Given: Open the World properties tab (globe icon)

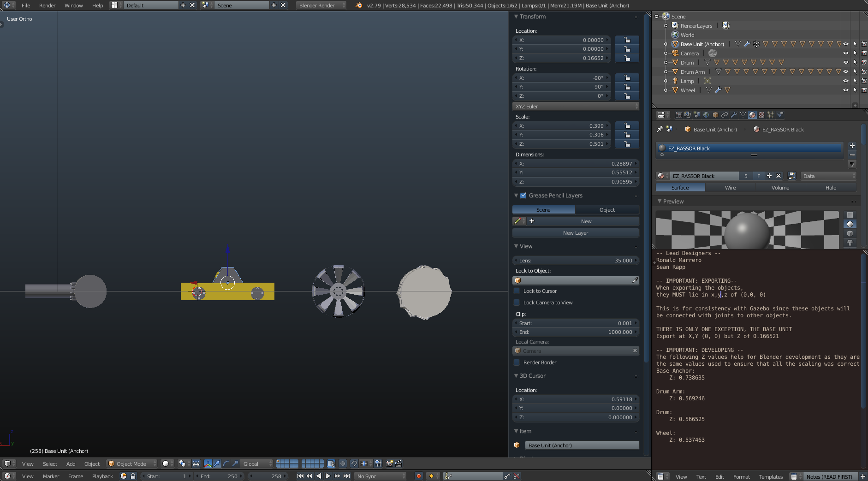Looking at the screenshot, I should (706, 115).
